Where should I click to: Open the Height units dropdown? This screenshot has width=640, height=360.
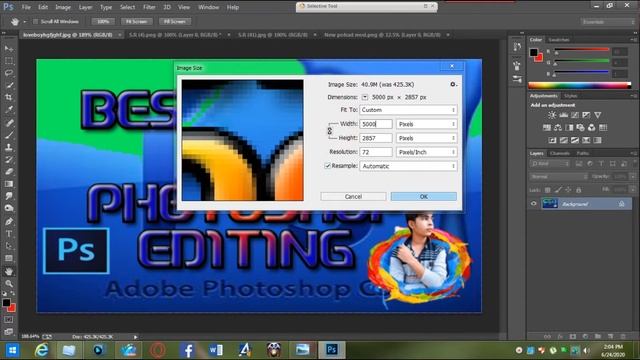(426, 138)
